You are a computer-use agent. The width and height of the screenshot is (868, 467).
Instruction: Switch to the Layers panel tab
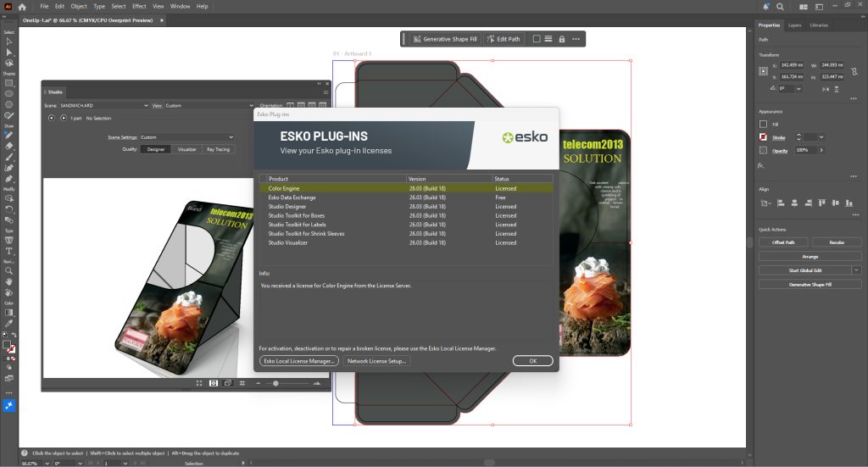pos(794,25)
